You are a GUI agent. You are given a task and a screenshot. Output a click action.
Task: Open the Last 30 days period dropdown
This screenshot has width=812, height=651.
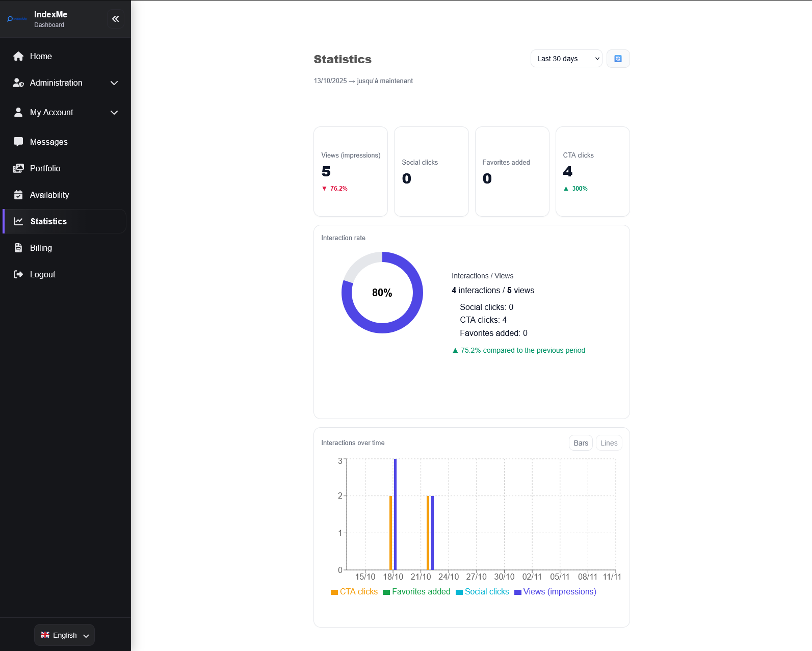coord(566,59)
